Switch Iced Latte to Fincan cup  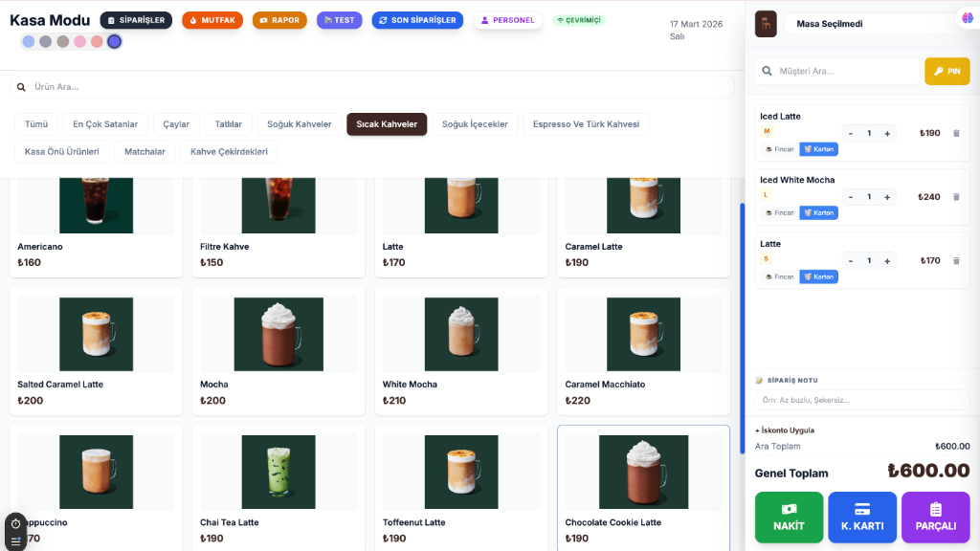[779, 149]
